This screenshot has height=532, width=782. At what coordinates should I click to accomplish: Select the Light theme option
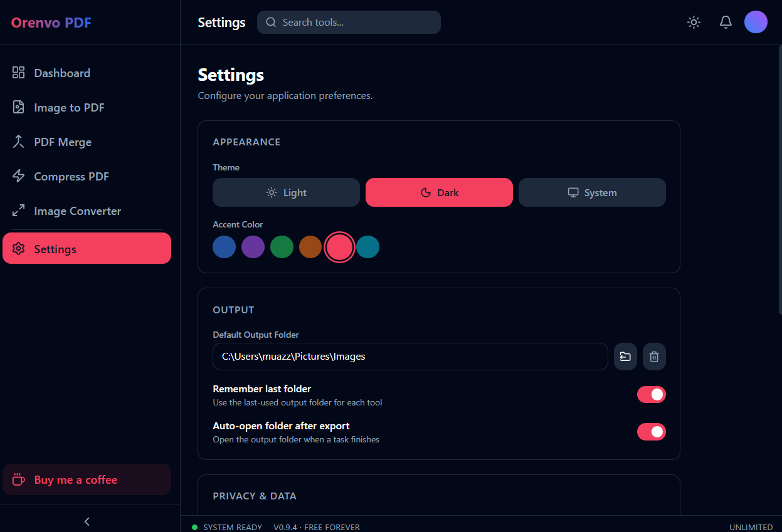coord(286,192)
